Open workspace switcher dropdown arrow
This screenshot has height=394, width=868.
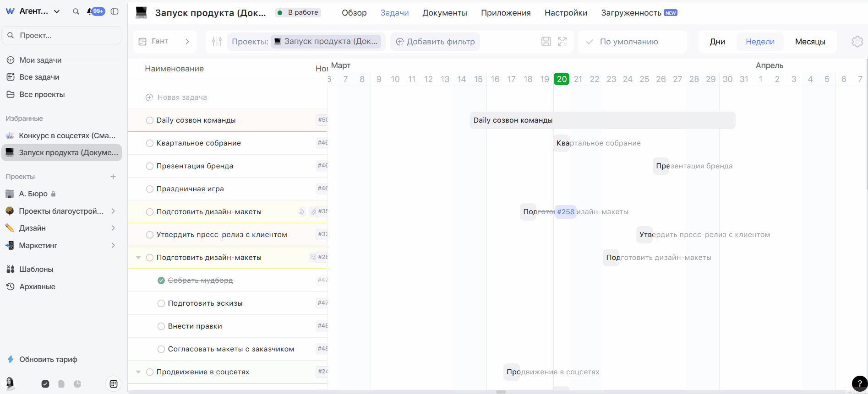(57, 11)
